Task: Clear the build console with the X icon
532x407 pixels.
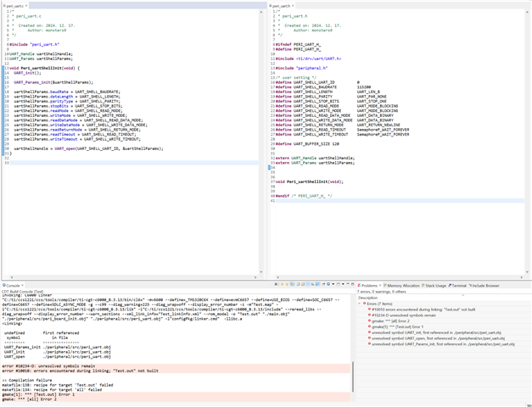Action: click(276, 284)
